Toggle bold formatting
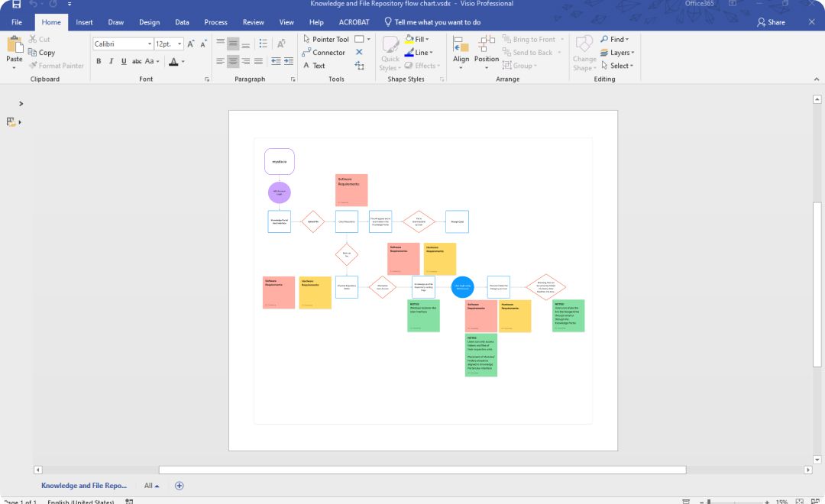Image resolution: width=825 pixels, height=504 pixels. [x=99, y=61]
